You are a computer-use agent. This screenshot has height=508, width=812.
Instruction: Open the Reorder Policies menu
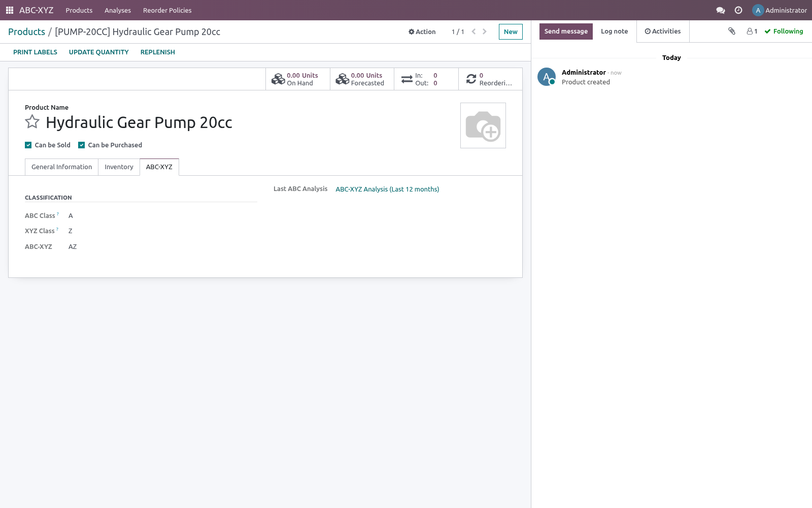[x=167, y=10]
